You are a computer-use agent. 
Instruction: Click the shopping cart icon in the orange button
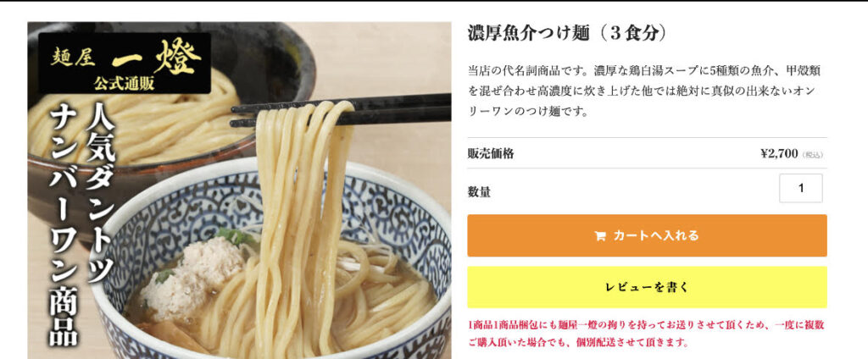click(x=599, y=236)
